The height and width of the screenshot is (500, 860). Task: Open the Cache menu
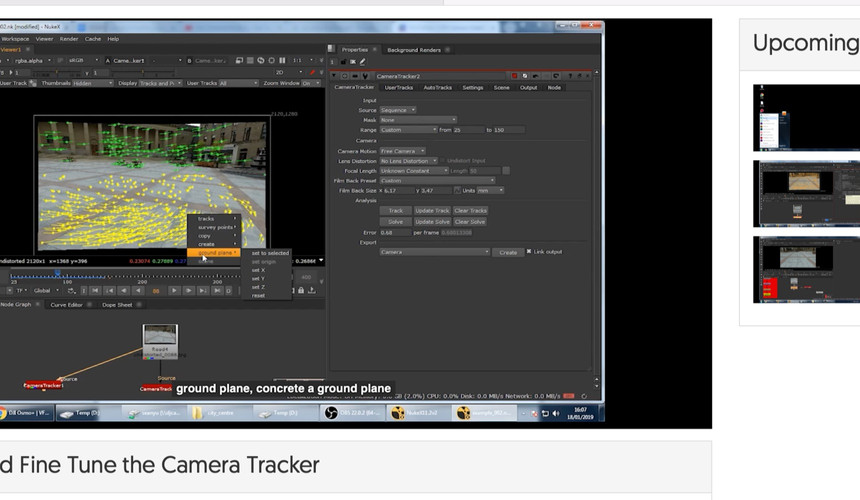(93, 39)
